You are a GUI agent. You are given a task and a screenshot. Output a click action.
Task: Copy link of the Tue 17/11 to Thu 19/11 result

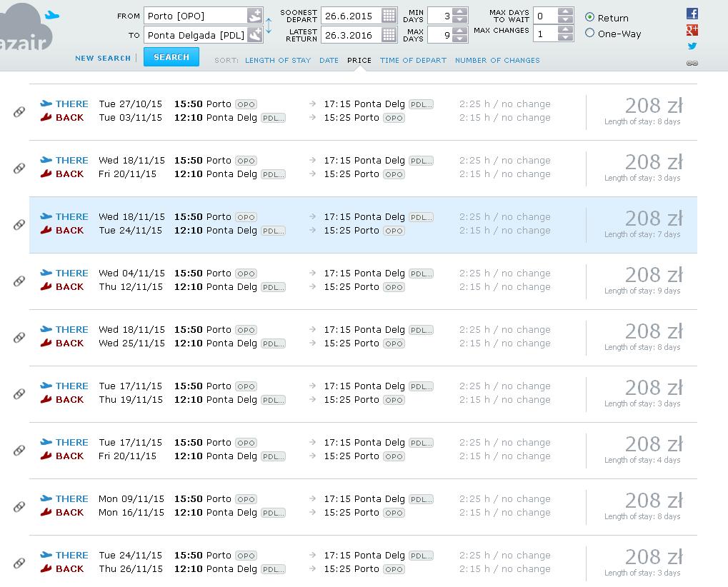pos(19,393)
